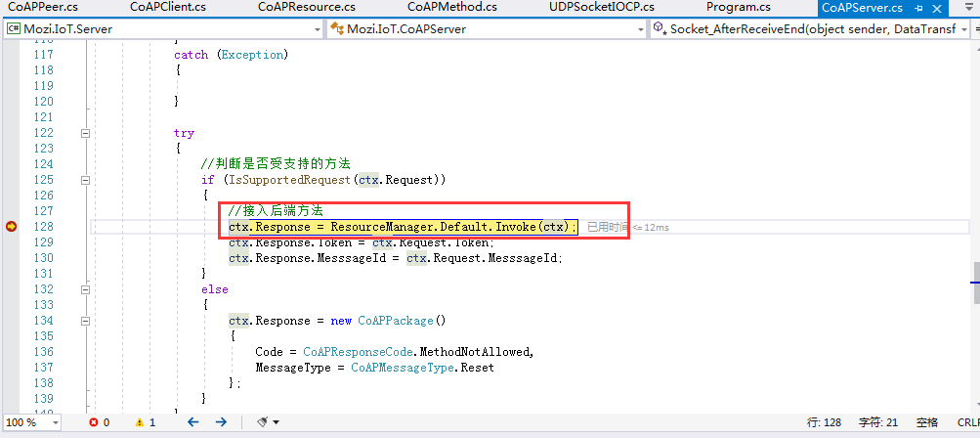Click CoAPResponseCode on line 136
Screen dimensions: 980x438
click(x=357, y=352)
